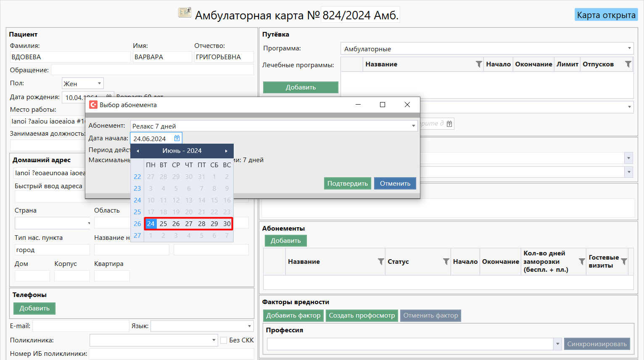The height and width of the screenshot is (360, 644).
Task: Open the Пол gender dropdown
Action: pos(99,84)
